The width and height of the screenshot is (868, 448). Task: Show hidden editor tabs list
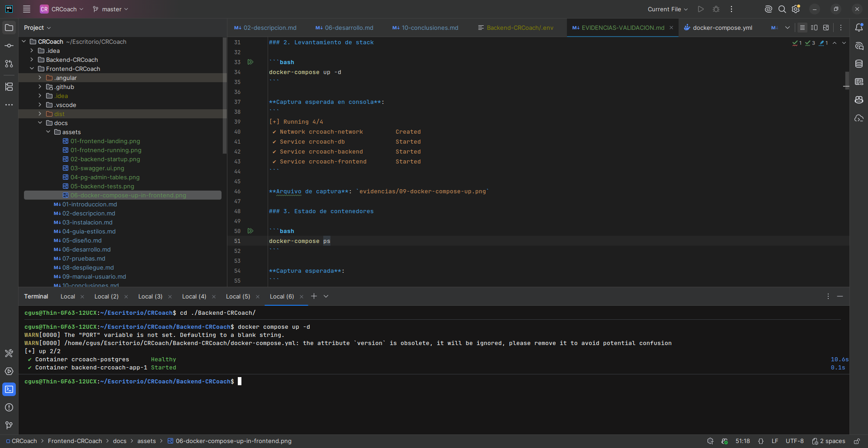[788, 28]
